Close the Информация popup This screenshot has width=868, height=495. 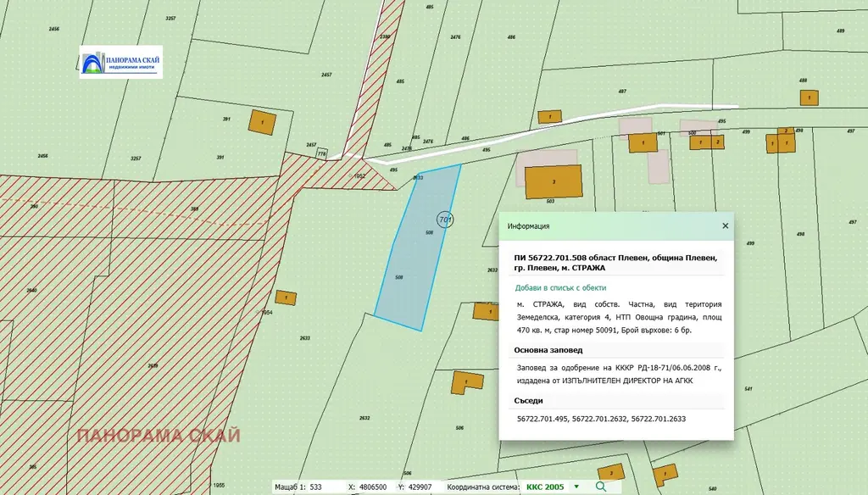coord(726,226)
